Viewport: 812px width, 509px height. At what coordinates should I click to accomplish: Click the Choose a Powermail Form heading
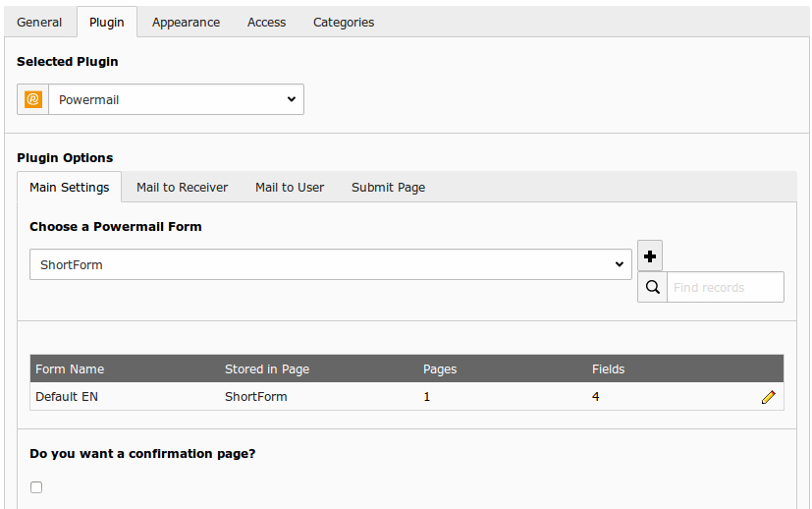coord(116,227)
